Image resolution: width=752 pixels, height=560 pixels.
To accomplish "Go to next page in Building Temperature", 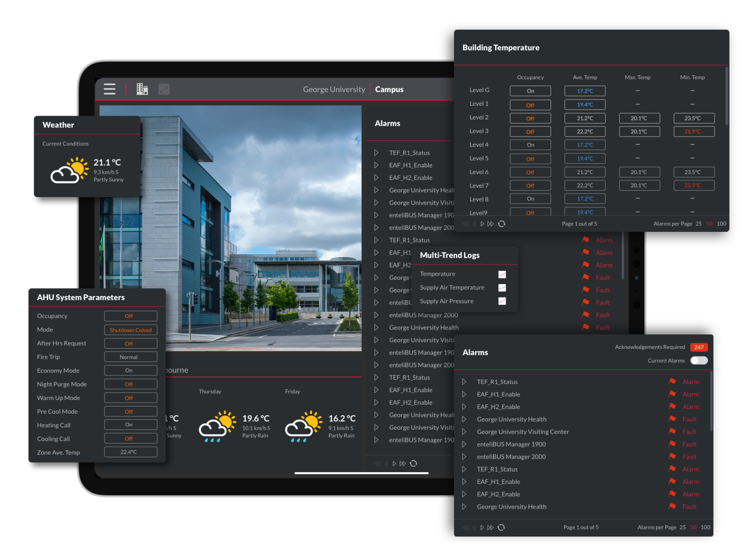I will [482, 224].
